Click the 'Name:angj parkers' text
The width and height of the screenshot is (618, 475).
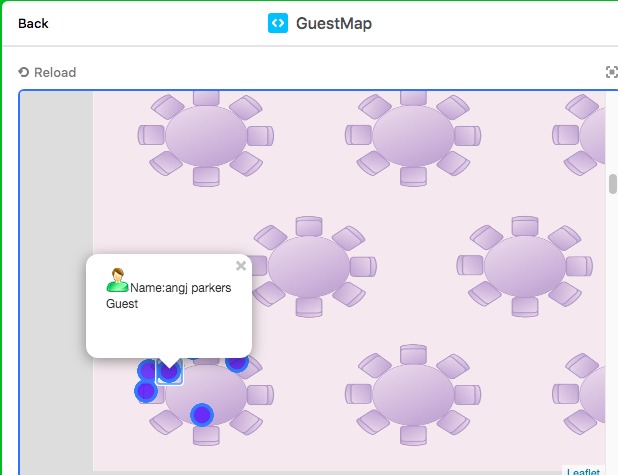point(181,288)
